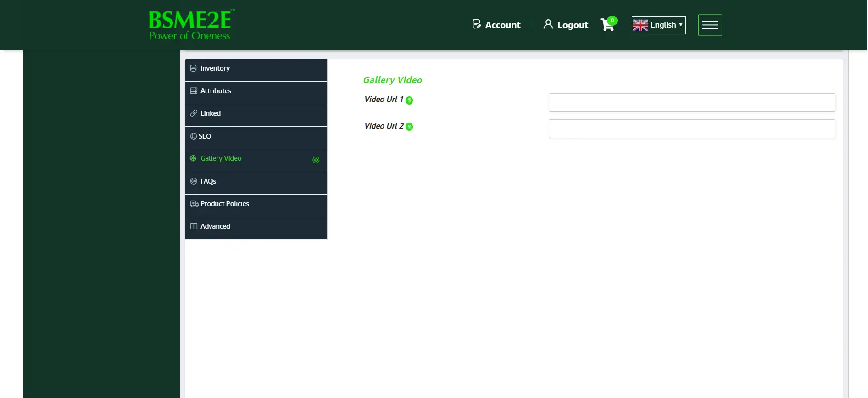Click the Linked chain icon

[x=194, y=113]
